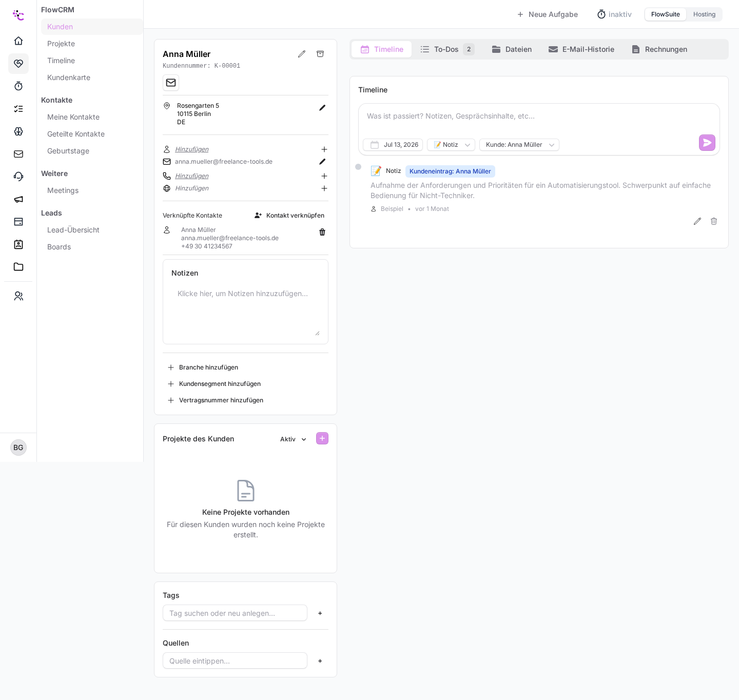Send the timeline note with the purple arrow
Image resolution: width=739 pixels, height=700 pixels.
tap(707, 143)
